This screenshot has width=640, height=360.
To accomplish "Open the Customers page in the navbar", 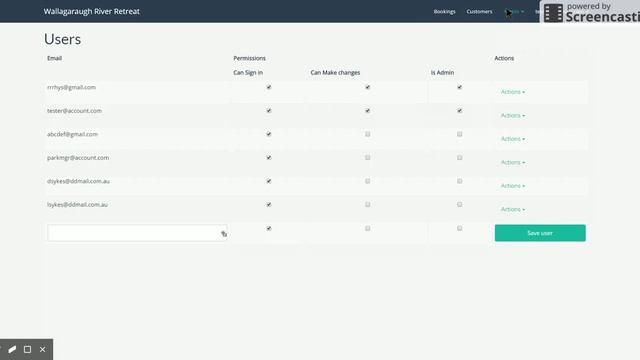I will (x=479, y=11).
